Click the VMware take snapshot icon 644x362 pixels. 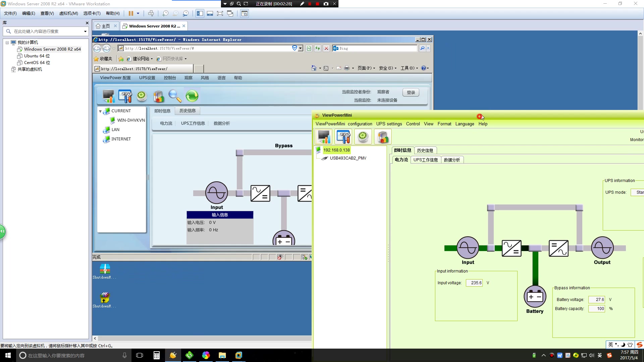click(x=165, y=13)
